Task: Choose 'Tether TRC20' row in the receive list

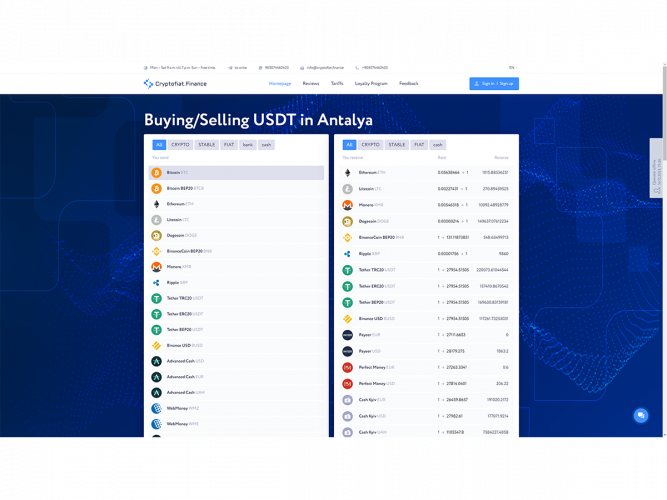Action: pyautogui.click(x=426, y=270)
